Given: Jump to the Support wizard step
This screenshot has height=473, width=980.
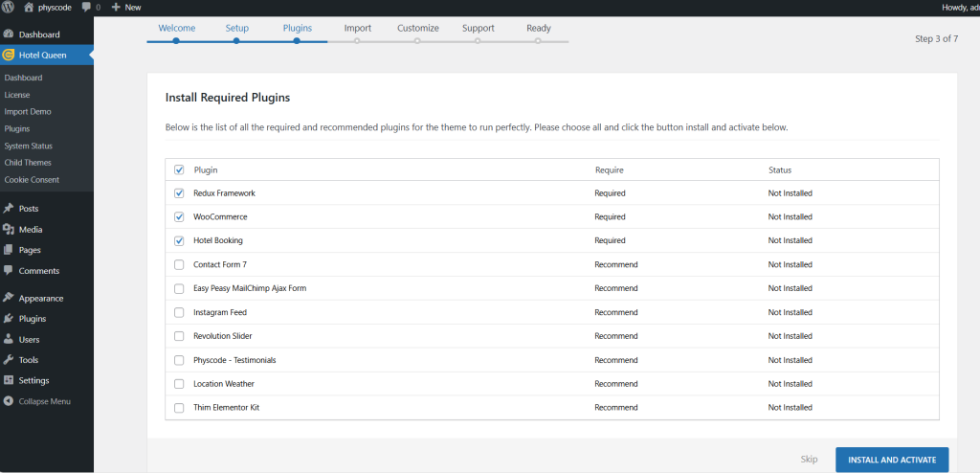Looking at the screenshot, I should 479,28.
